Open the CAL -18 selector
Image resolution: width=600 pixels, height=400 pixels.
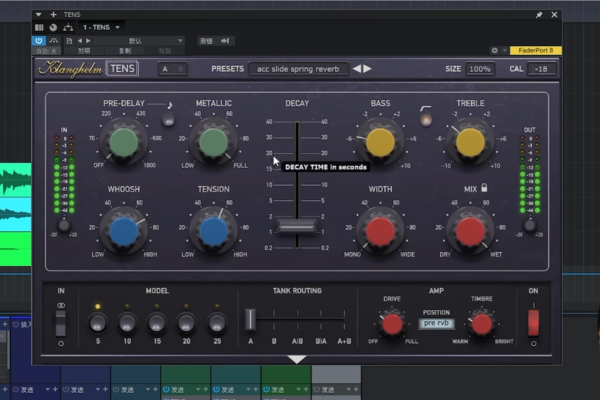pos(541,69)
